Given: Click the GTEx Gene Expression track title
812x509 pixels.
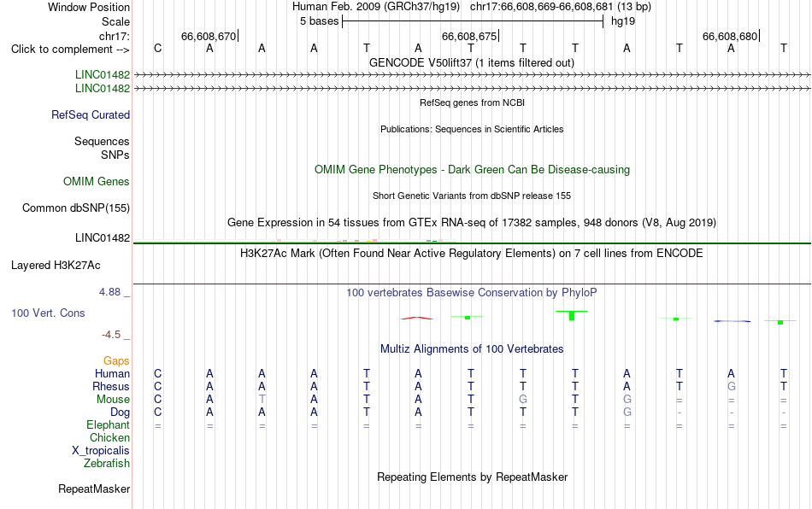Looking at the screenshot, I should pyautogui.click(x=472, y=222).
